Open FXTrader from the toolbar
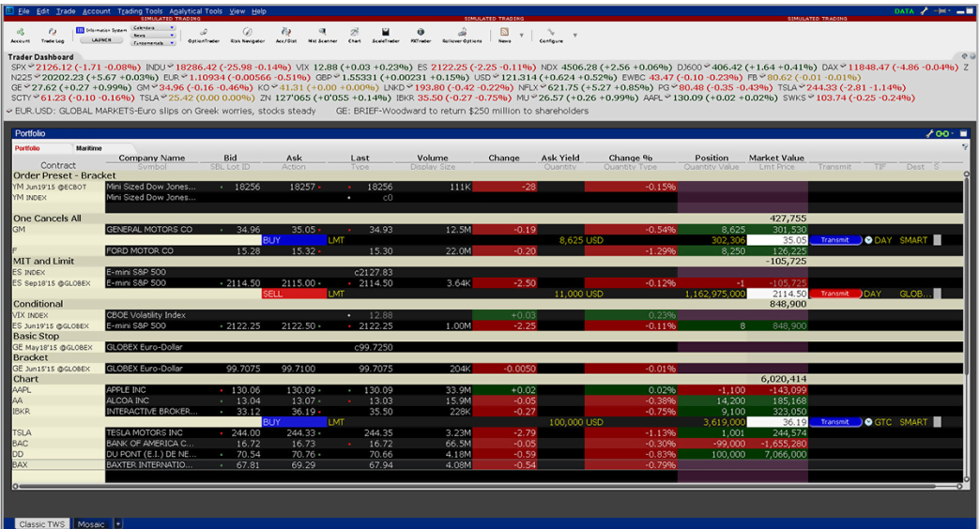This screenshot has width=980, height=529. [420, 35]
